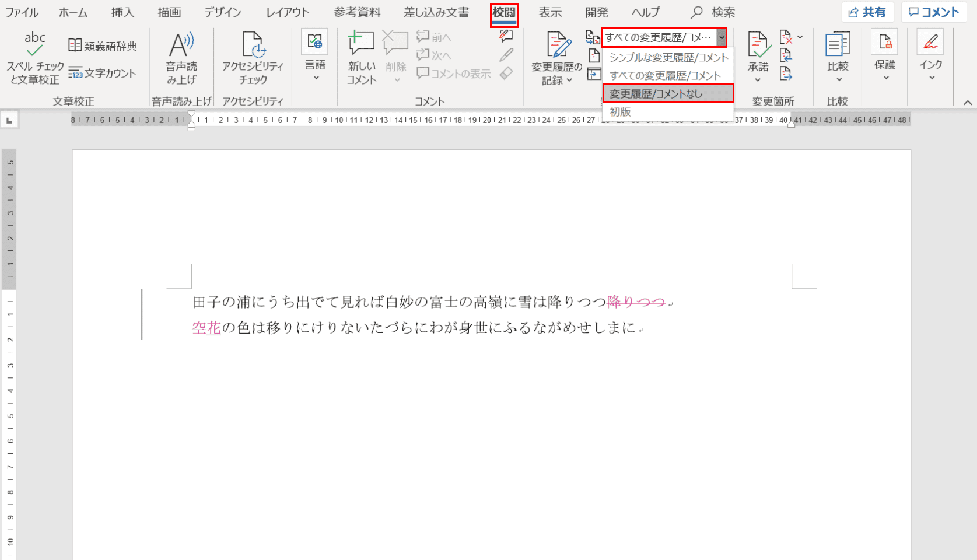Choose シンプルな変更履歴/コメント option

(668, 57)
